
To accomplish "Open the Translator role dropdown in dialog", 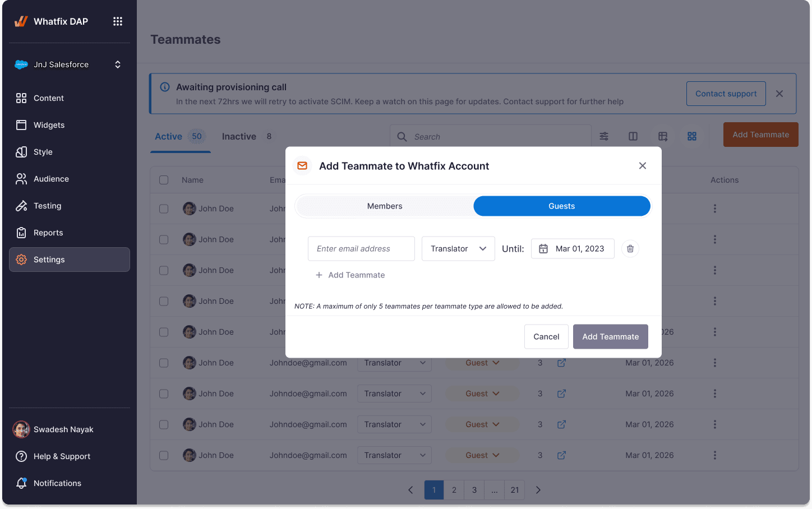I will (x=458, y=248).
